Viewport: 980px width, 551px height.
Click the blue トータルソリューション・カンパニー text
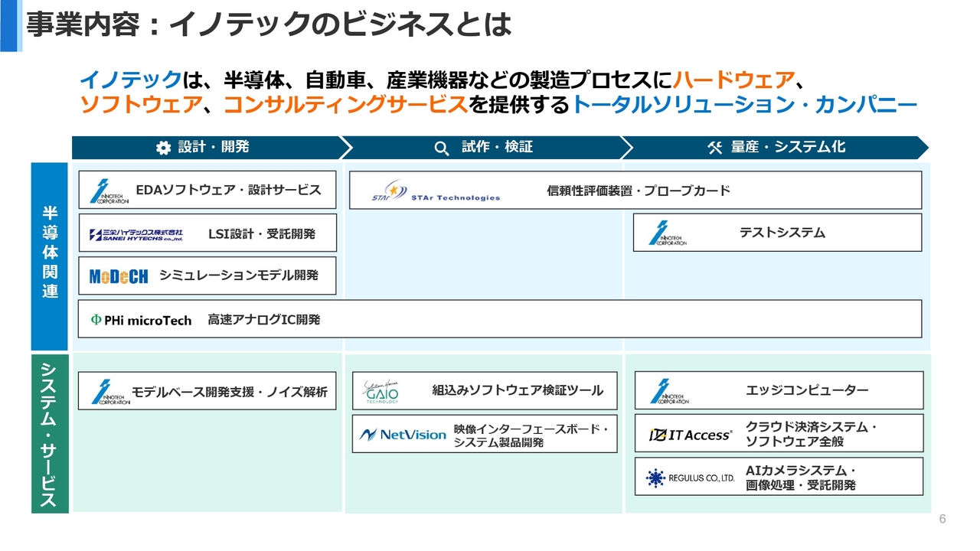coord(744,106)
